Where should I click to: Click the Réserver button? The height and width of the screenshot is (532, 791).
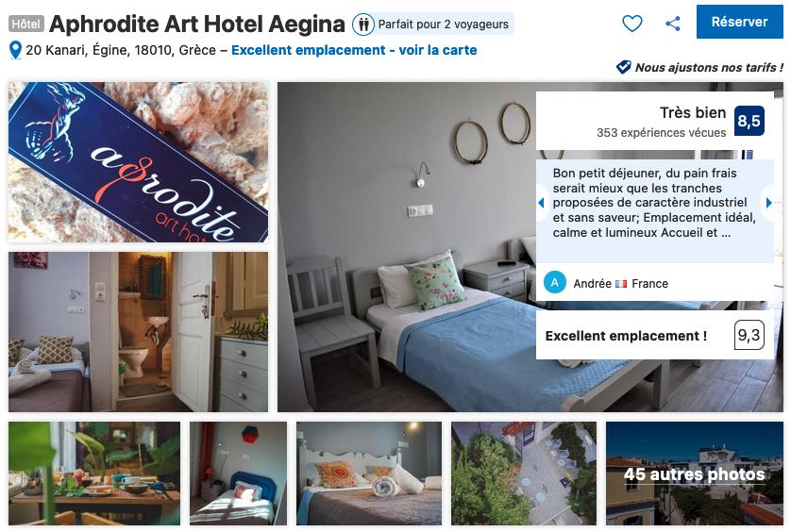click(739, 22)
